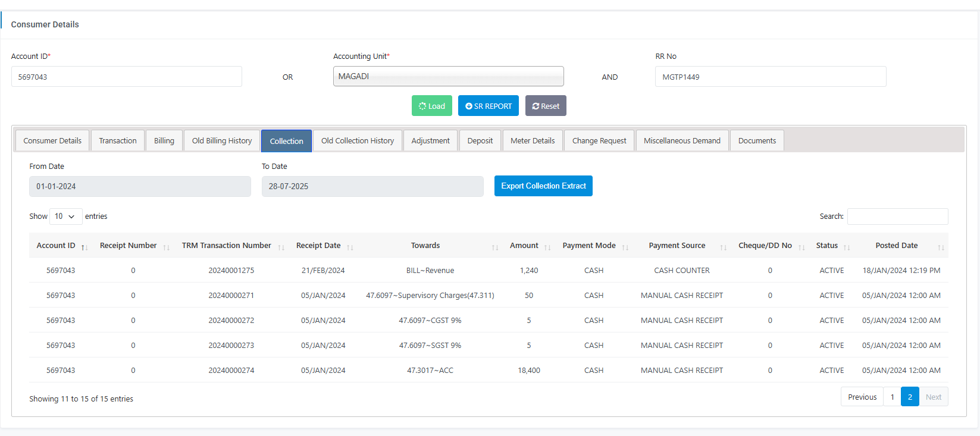This screenshot has width=980, height=436.
Task: Sort by Amount column arrows
Action: [547, 247]
